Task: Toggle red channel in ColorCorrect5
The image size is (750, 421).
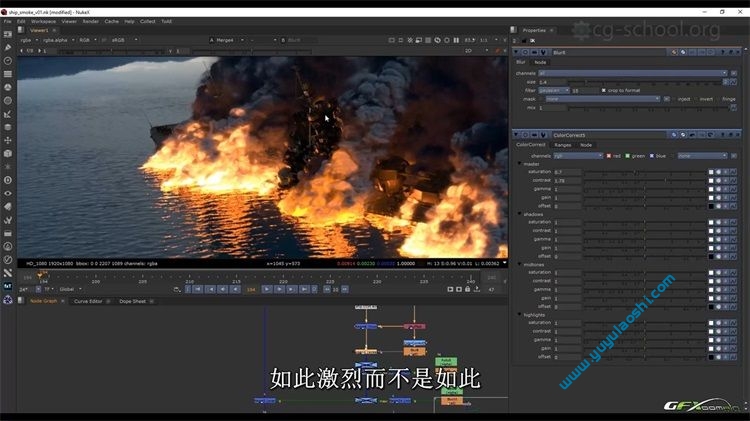Action: pyautogui.click(x=609, y=156)
